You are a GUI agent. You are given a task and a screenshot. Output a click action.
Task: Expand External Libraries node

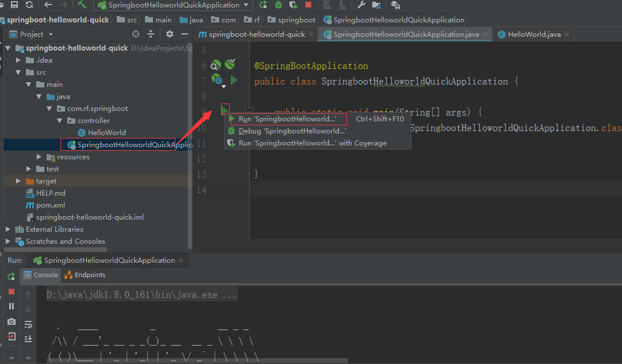pos(8,229)
